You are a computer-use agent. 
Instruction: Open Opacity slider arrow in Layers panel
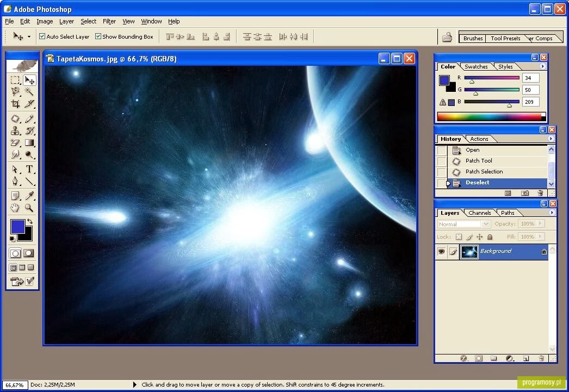[x=540, y=224]
